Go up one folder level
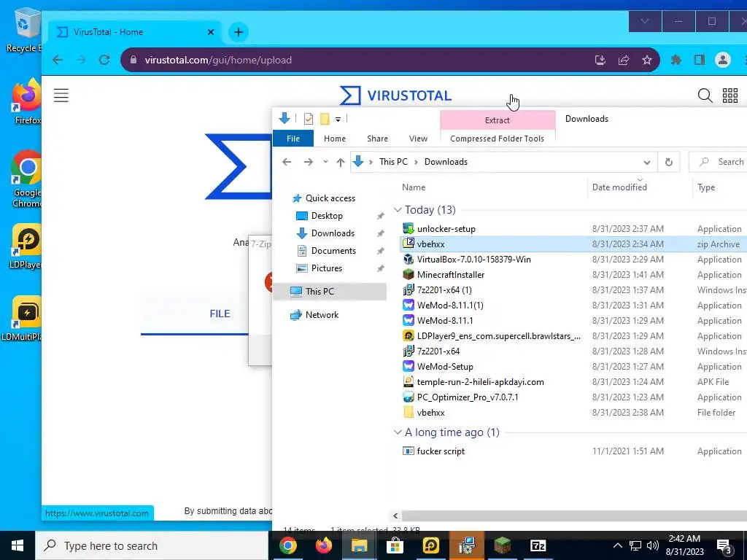This screenshot has height=560, width=747. pos(340,162)
